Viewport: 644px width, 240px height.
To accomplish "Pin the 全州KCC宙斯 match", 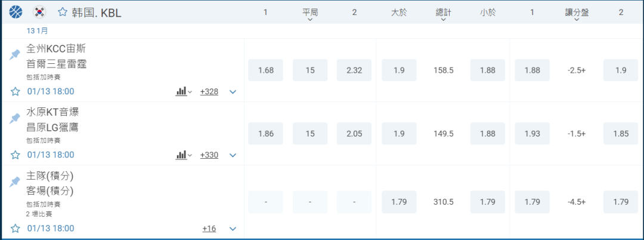I will click(x=15, y=55).
